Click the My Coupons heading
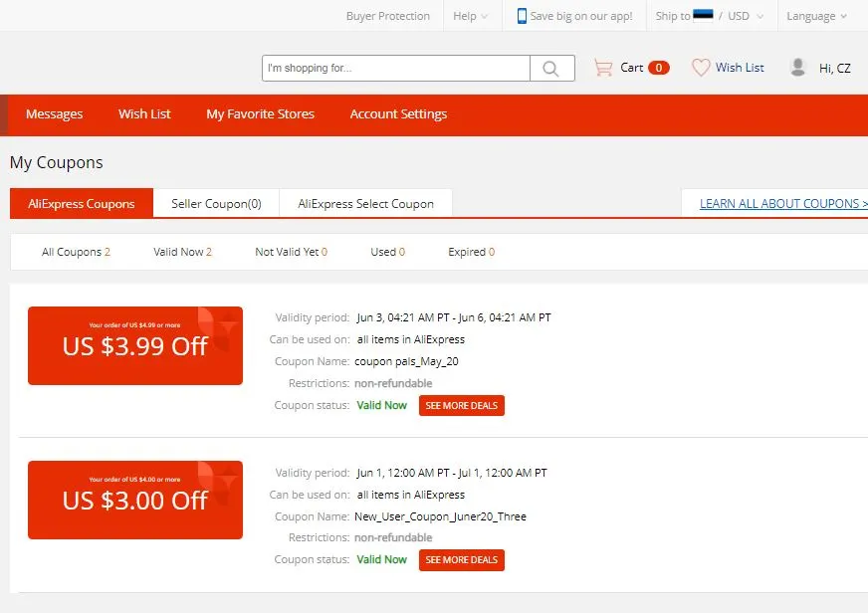 coord(57,162)
